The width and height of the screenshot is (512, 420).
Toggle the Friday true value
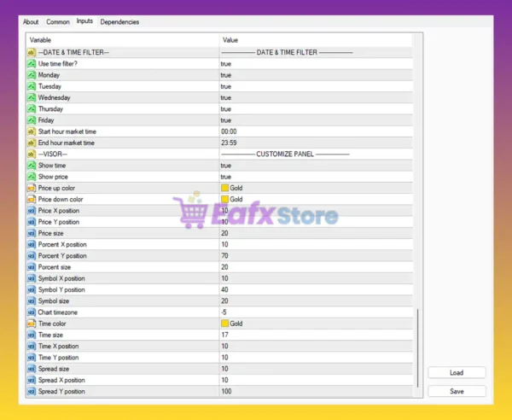(225, 120)
